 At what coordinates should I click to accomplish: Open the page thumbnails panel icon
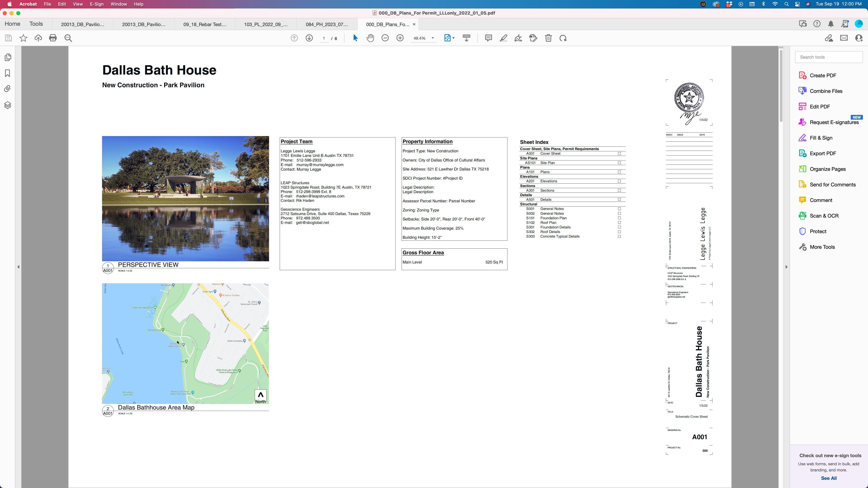coord(7,57)
